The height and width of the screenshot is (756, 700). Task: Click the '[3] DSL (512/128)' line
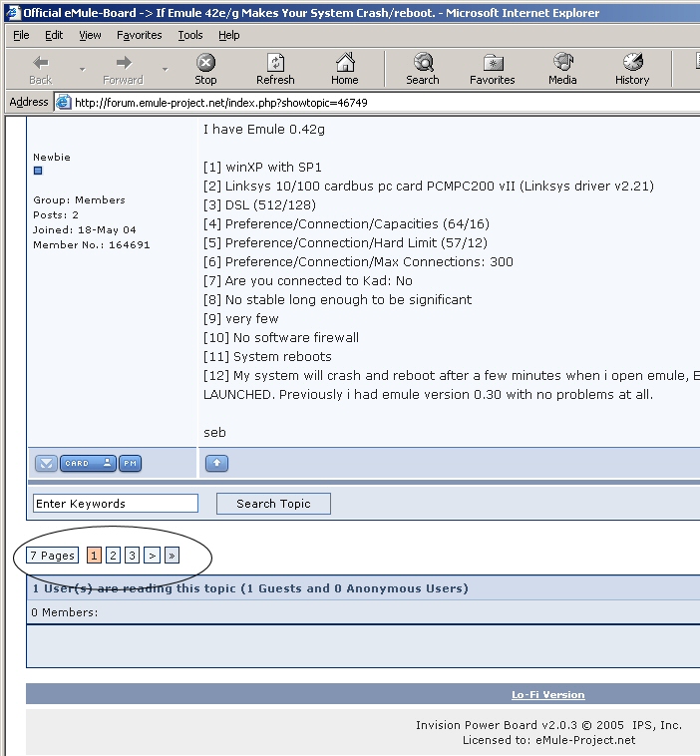[x=259, y=204]
